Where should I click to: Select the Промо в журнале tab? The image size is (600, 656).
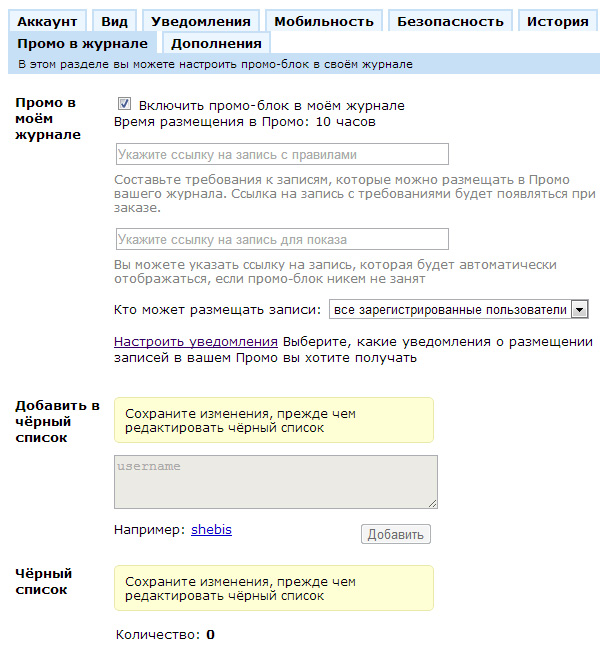pyautogui.click(x=82, y=43)
